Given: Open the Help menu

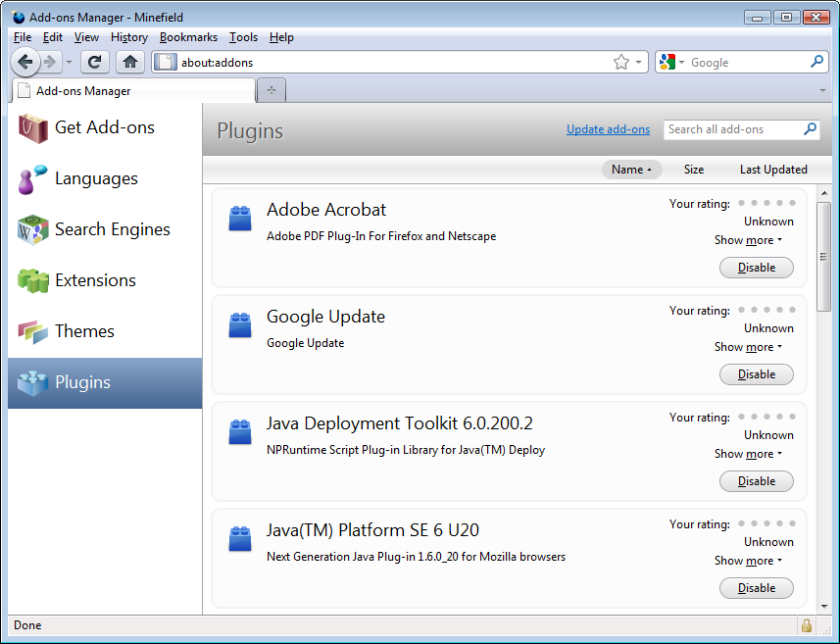Looking at the screenshot, I should (281, 37).
